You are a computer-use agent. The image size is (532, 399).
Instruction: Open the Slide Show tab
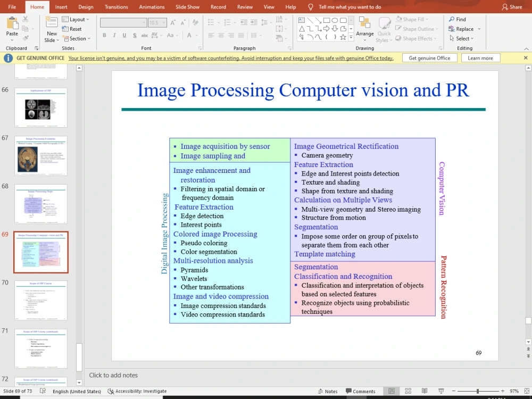tap(188, 7)
